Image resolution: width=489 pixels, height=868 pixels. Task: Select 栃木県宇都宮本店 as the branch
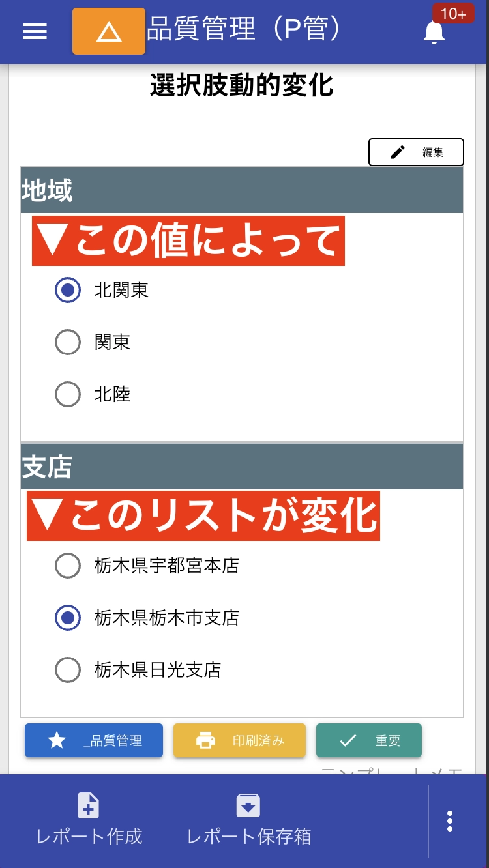point(68,566)
